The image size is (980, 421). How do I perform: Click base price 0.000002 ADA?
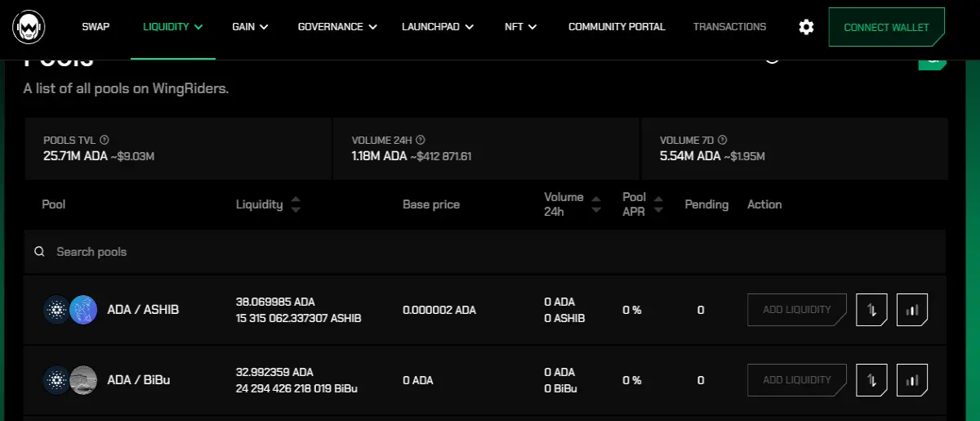[439, 310]
